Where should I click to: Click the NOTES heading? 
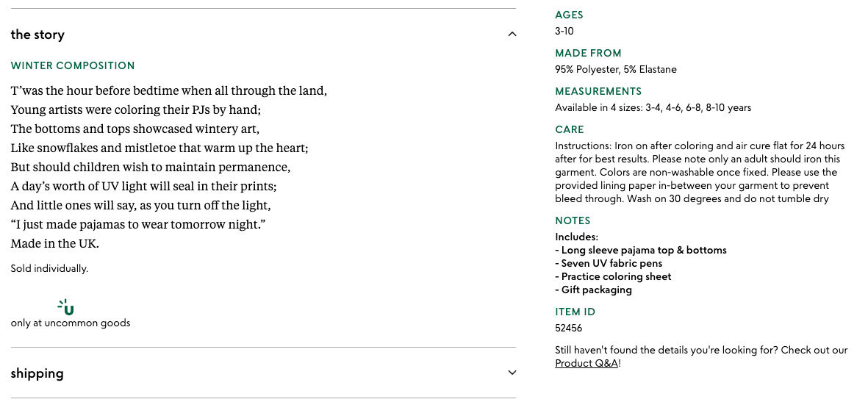(573, 220)
